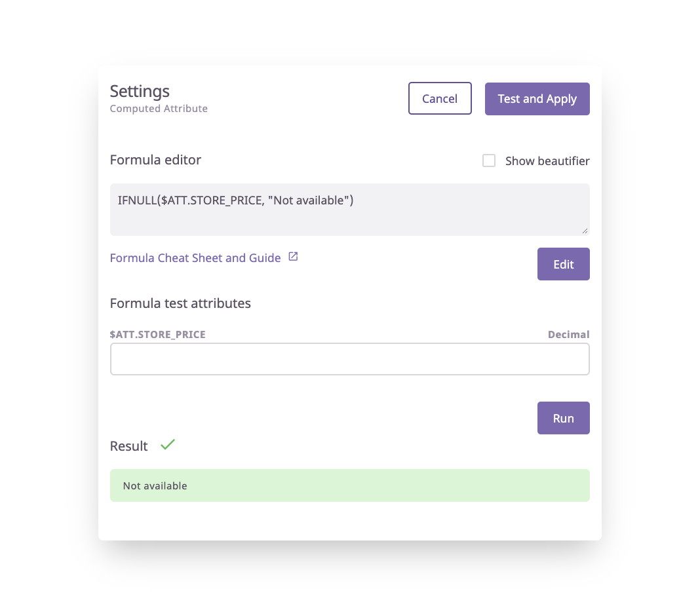Enable the Show beautifier checkbox
This screenshot has height=606, width=700.
489,161
